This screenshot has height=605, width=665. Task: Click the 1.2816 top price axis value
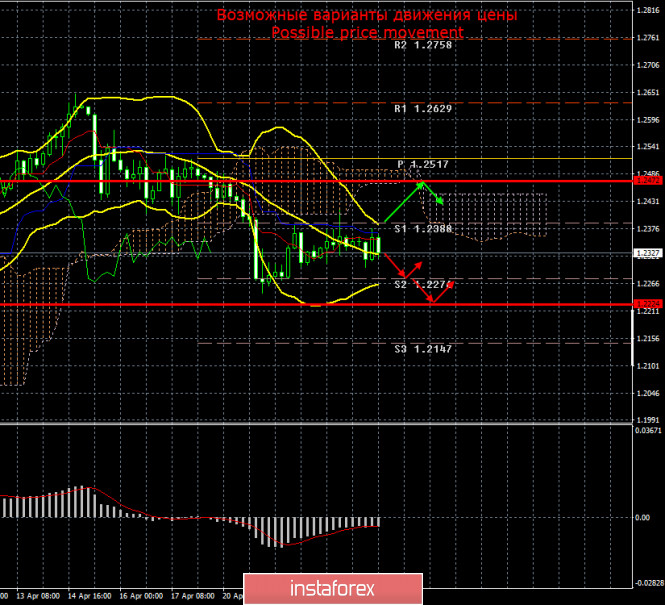point(647,10)
